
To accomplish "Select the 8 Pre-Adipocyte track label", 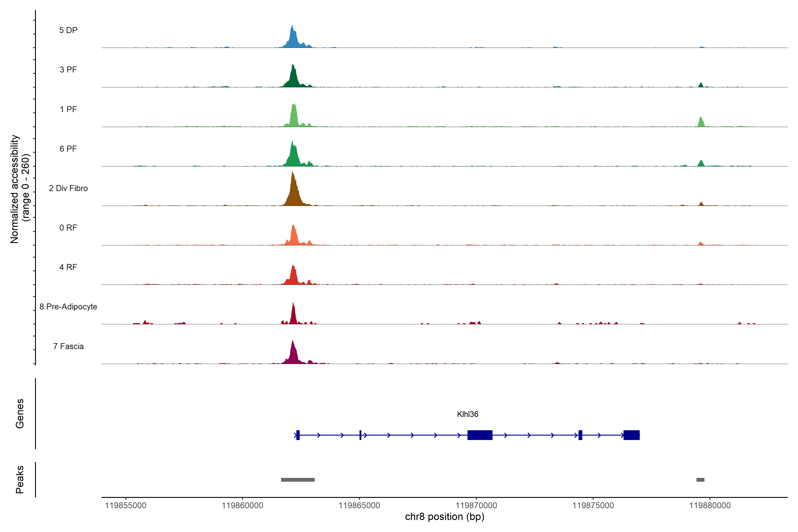I will click(68, 307).
